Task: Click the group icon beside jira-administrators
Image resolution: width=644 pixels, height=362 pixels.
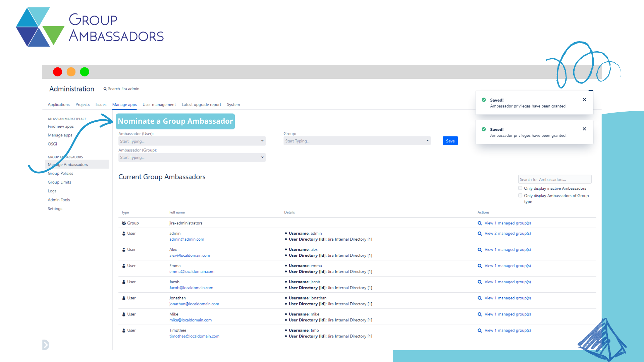Action: (123, 223)
